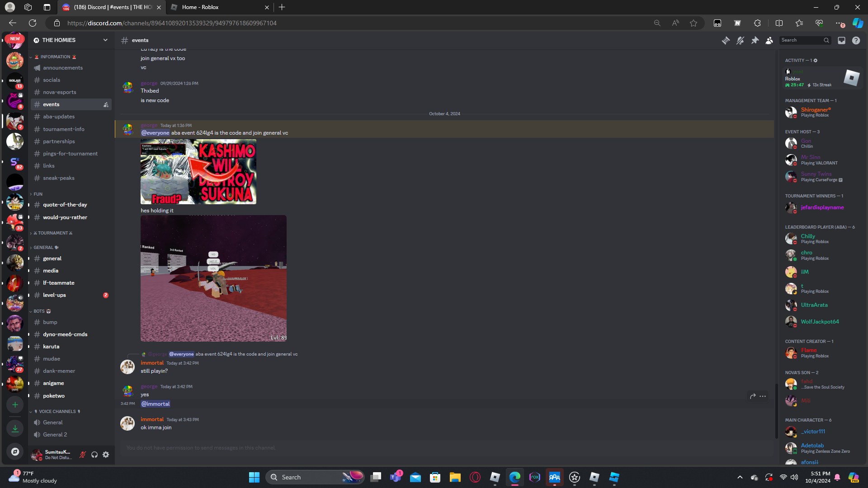
Task: Open Windows taskbar Search box
Action: coord(316,477)
